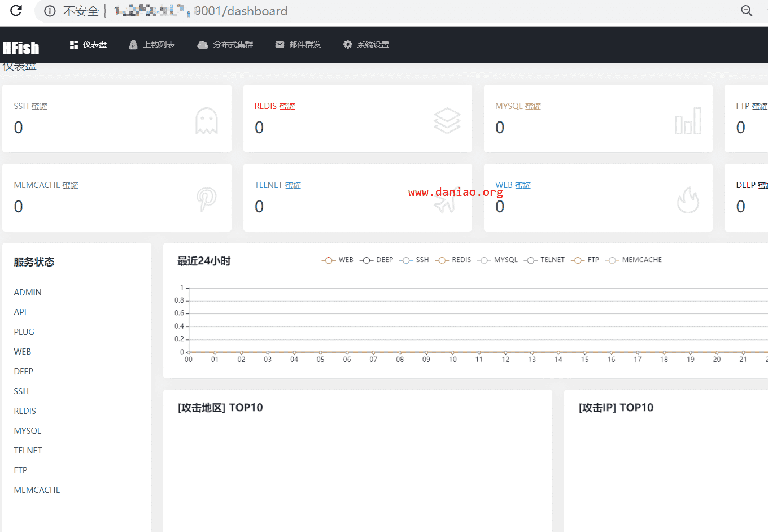
Task: Click the 最近24小时 chart heading
Action: [204, 261]
